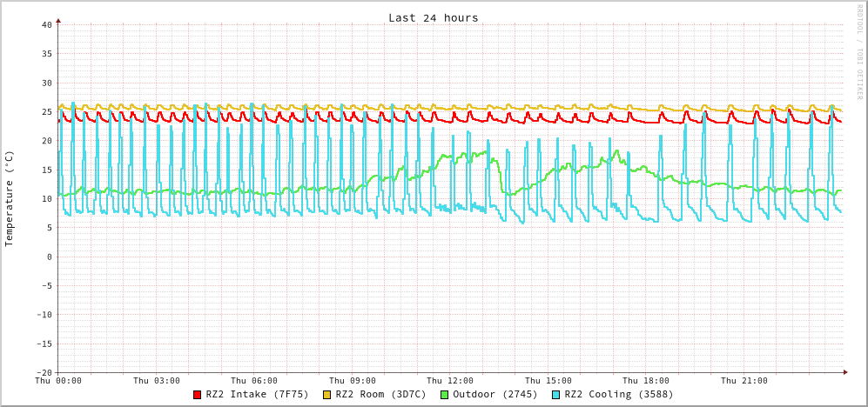Click the RRDTOOL / TOBI OETIKER watermark

pos(859,52)
